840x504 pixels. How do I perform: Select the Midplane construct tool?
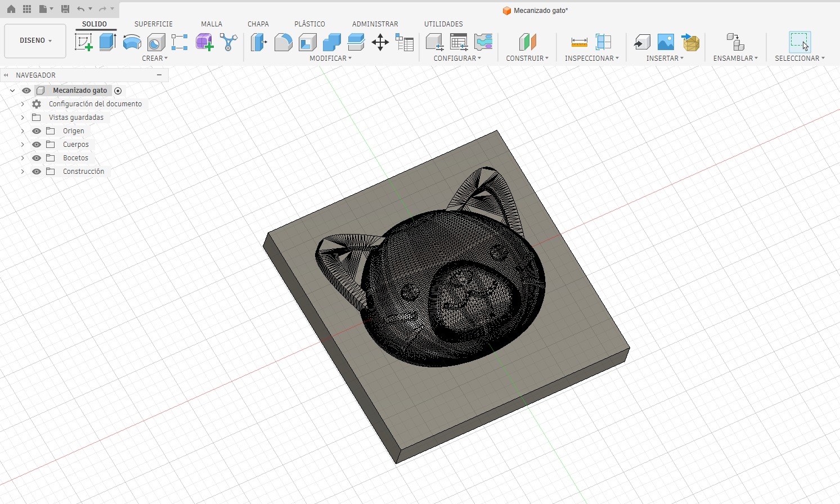coord(527,42)
